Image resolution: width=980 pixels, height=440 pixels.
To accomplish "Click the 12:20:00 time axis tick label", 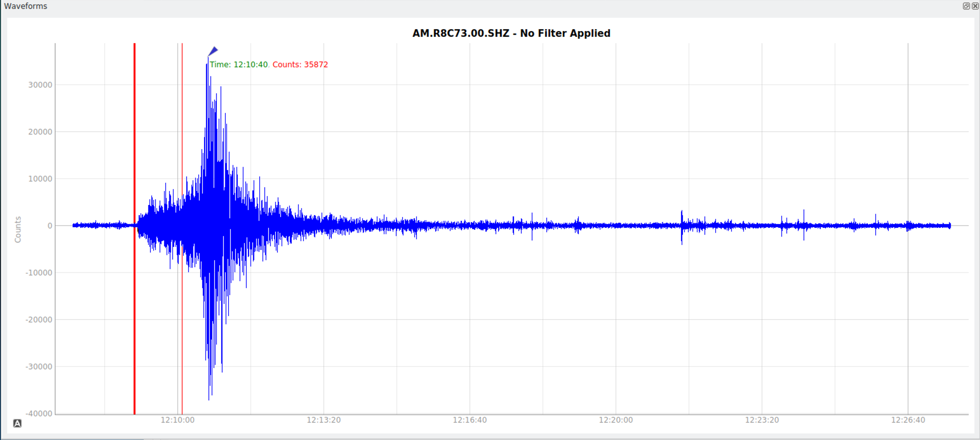I will tap(616, 420).
